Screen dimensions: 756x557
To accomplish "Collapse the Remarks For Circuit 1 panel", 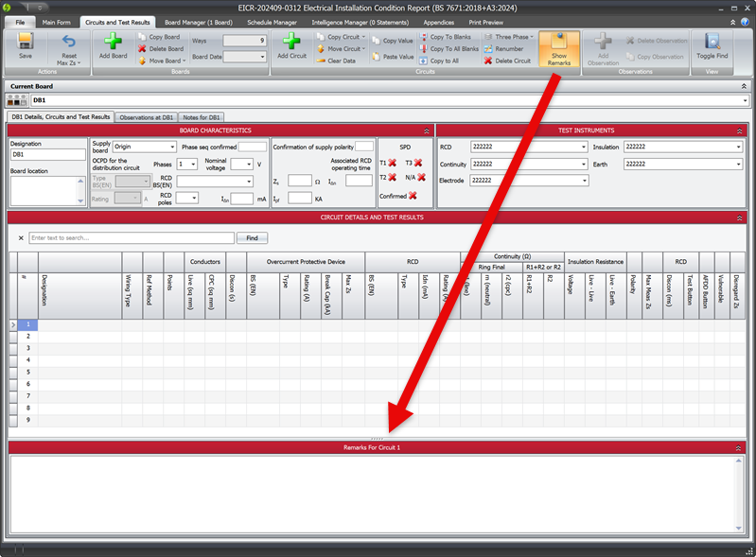I will [x=738, y=448].
